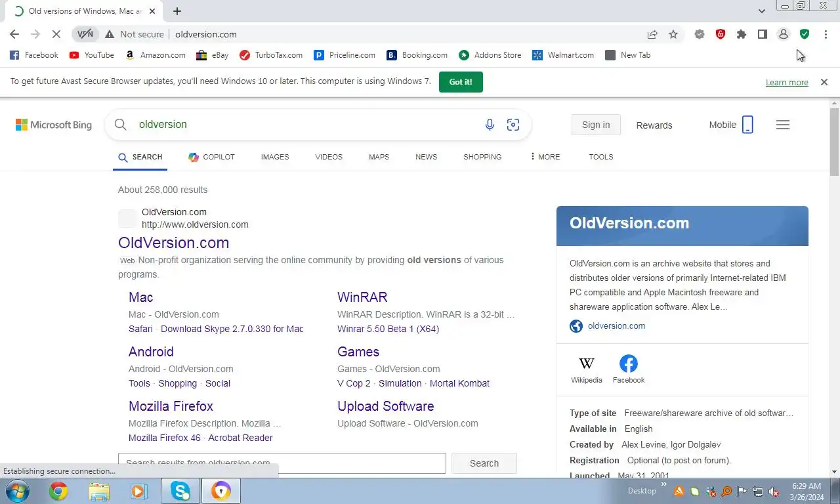Open Bing hamburger settings menu
The image size is (840, 504).
coord(783,125)
